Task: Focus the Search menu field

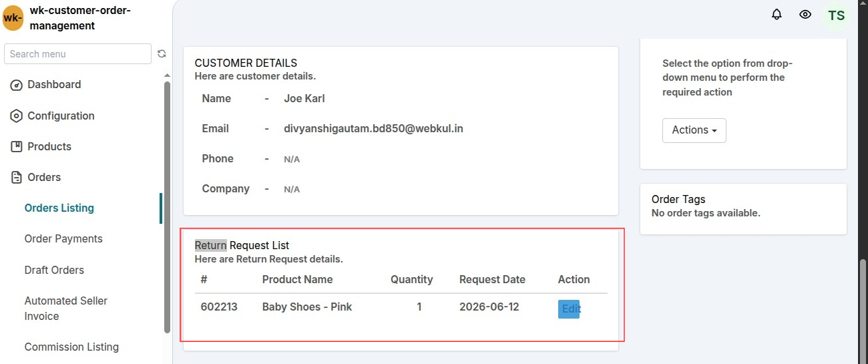Action: 77,54
